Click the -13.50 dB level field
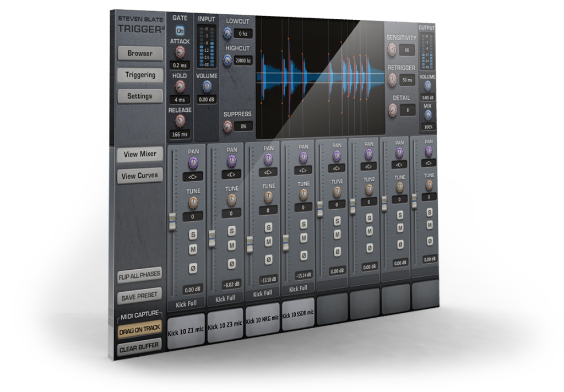This screenshot has height=392, width=564. coord(268,280)
